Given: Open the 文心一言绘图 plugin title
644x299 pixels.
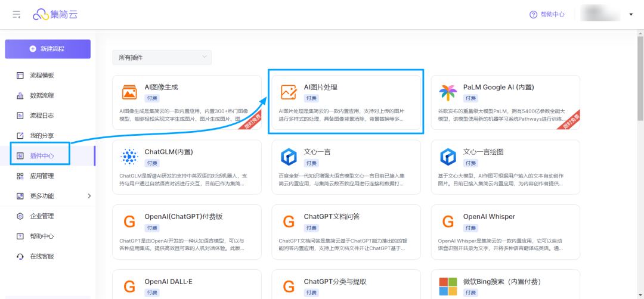Looking at the screenshot, I should pos(484,152).
